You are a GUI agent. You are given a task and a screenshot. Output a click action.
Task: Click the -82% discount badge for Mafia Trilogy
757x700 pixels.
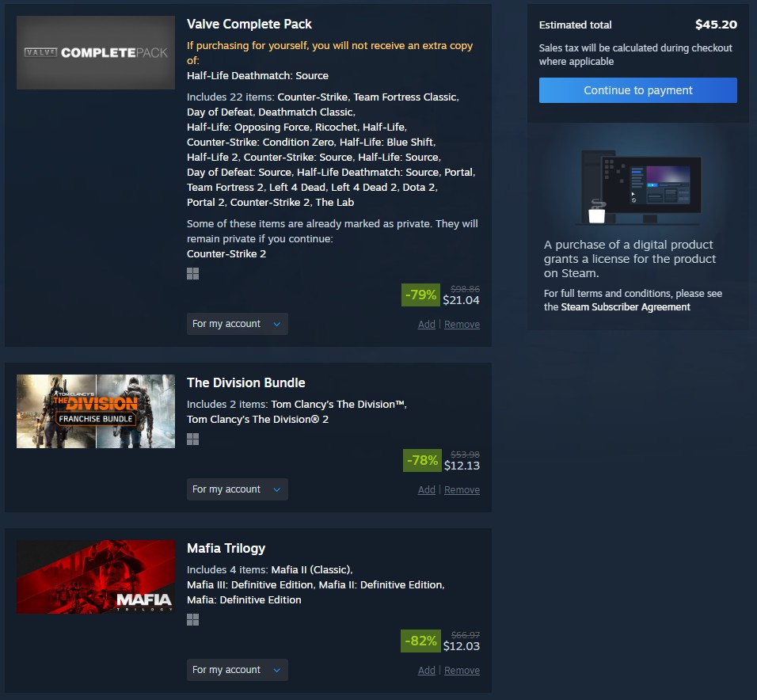pyautogui.click(x=420, y=641)
